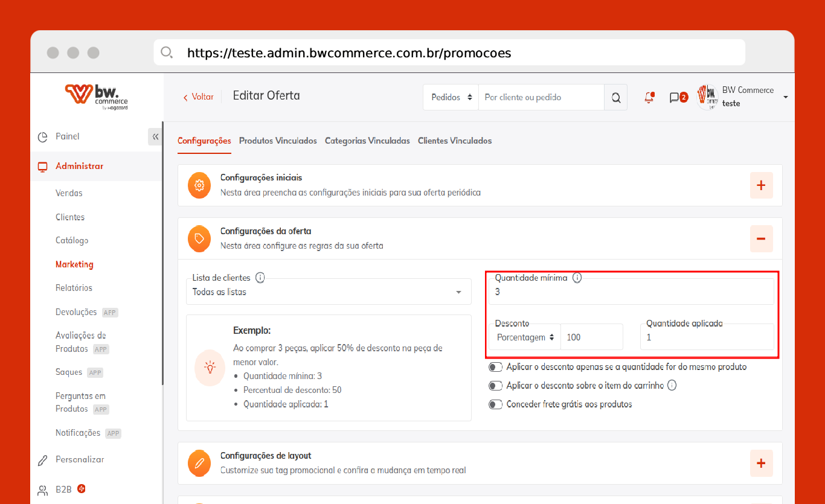Click info icon next to item do carrinho
825x504 pixels.
pyautogui.click(x=672, y=385)
